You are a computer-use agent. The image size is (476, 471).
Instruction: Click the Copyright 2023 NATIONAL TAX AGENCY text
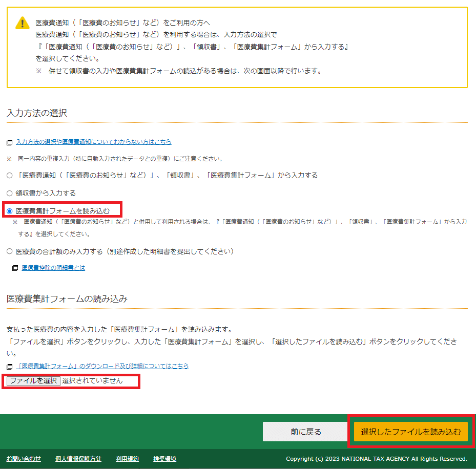pyautogui.click(x=377, y=459)
